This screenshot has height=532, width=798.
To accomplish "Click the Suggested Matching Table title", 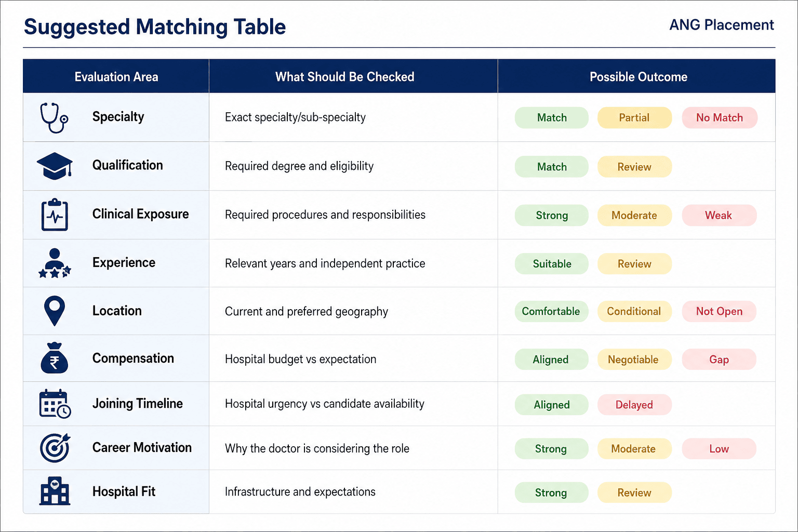I will [x=155, y=27].
